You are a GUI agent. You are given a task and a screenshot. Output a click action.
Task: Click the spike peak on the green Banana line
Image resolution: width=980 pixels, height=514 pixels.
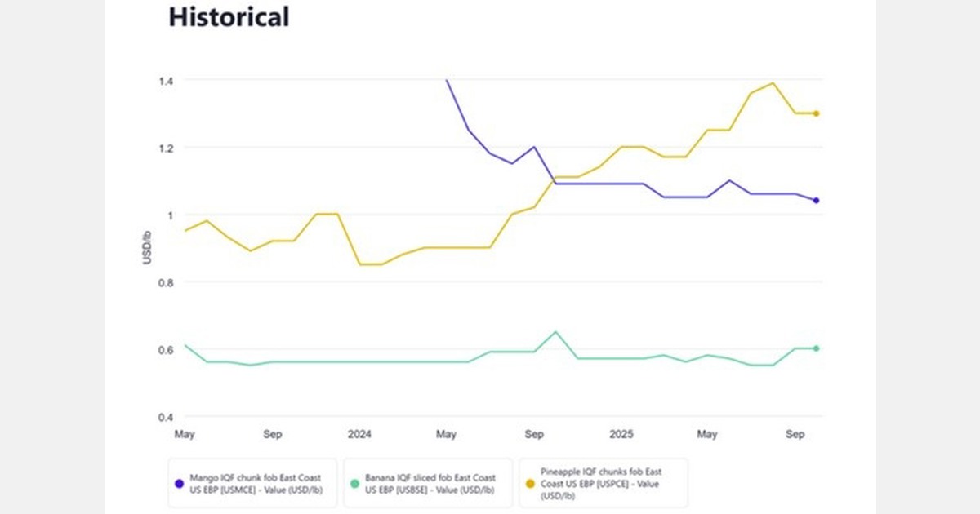(x=555, y=331)
